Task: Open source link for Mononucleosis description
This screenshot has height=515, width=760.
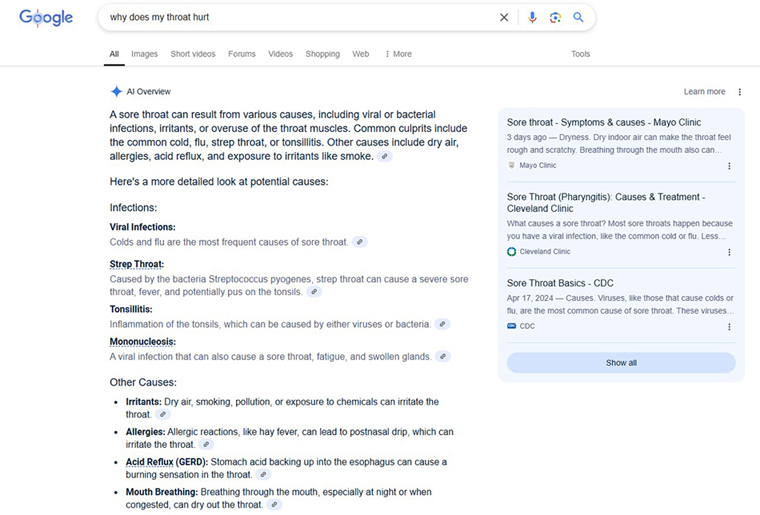Action: point(443,357)
